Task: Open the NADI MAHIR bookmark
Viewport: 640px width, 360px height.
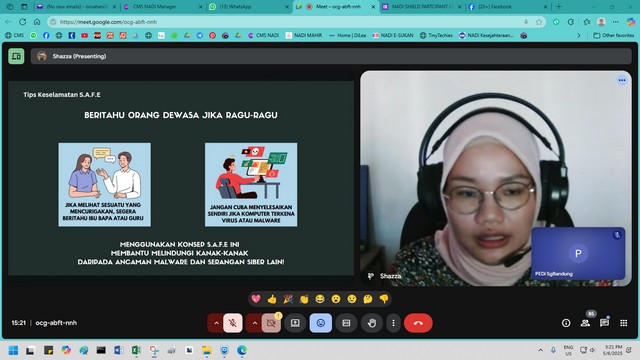Action: [x=304, y=36]
